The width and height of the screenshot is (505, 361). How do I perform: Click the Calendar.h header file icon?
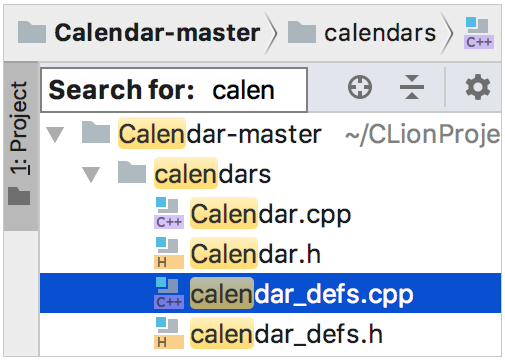coord(169,253)
